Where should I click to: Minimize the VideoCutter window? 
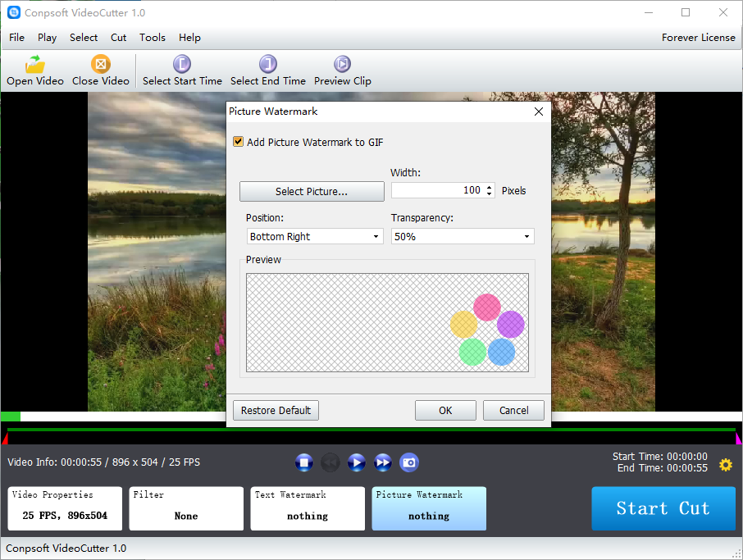coord(648,12)
